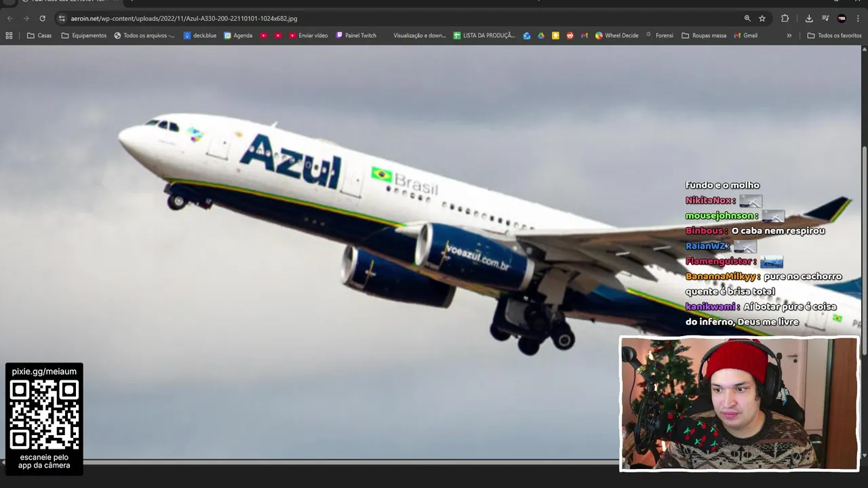
Task: Open the Wheel Decide bookmark
Action: [x=617, y=35]
